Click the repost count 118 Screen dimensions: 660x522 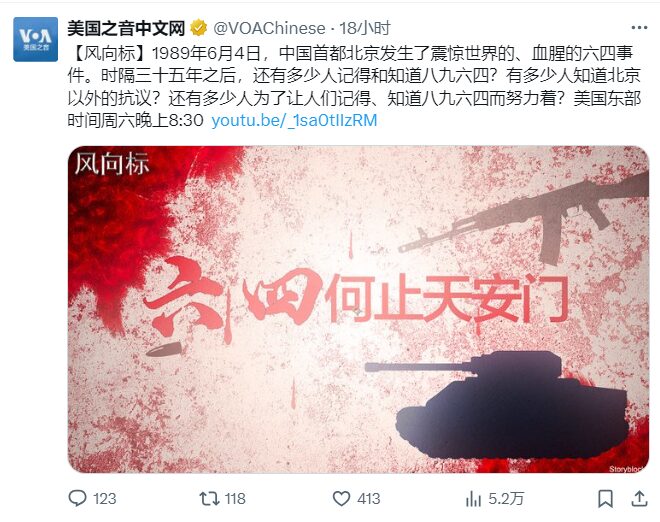pyautogui.click(x=235, y=499)
